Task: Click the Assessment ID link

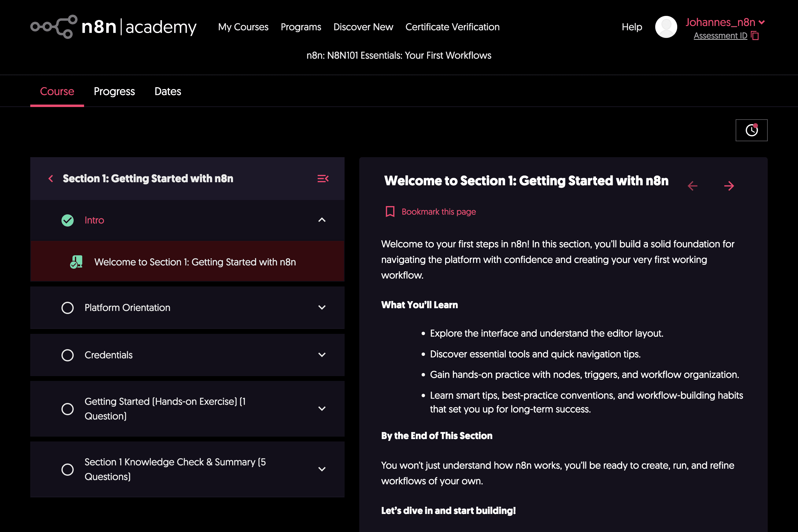Action: click(x=720, y=36)
